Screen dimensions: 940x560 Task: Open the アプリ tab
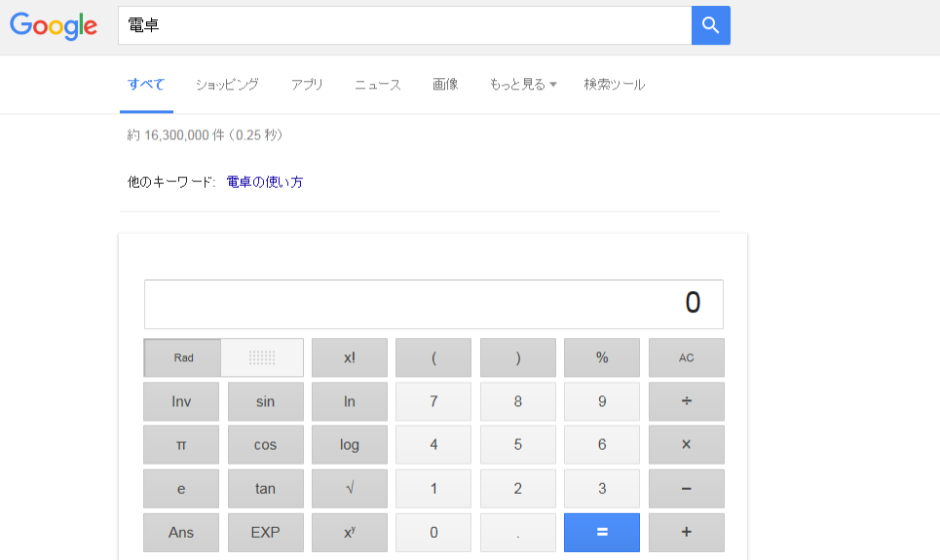pyautogui.click(x=307, y=85)
